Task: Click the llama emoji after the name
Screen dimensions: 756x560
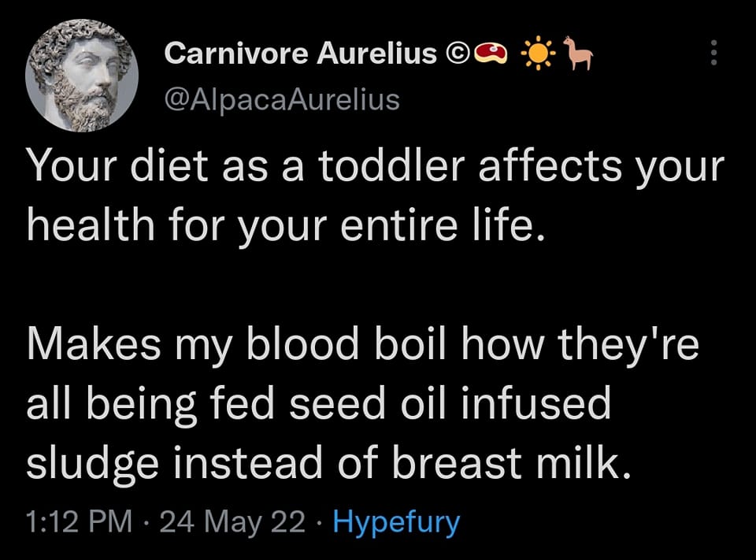Action: pos(578,54)
